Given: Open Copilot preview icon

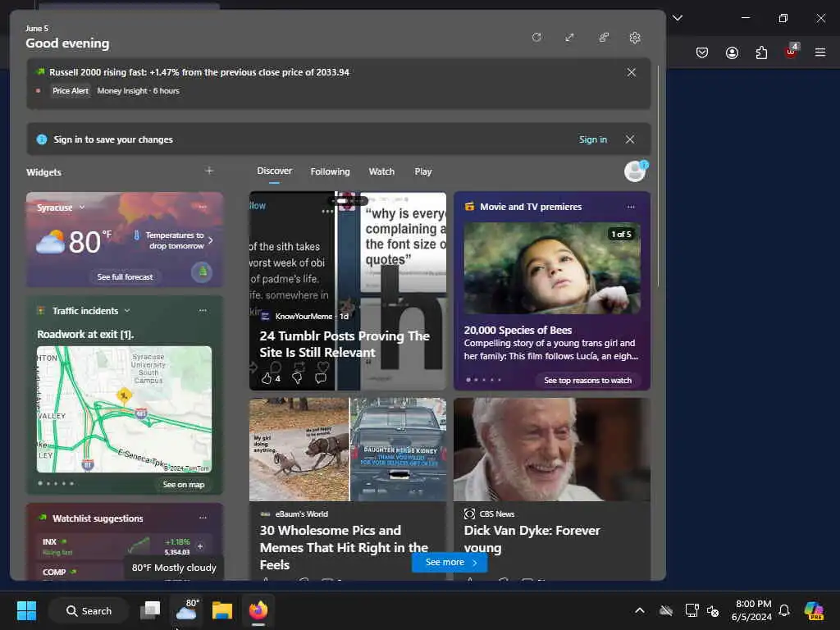Looking at the screenshot, I should [x=814, y=610].
